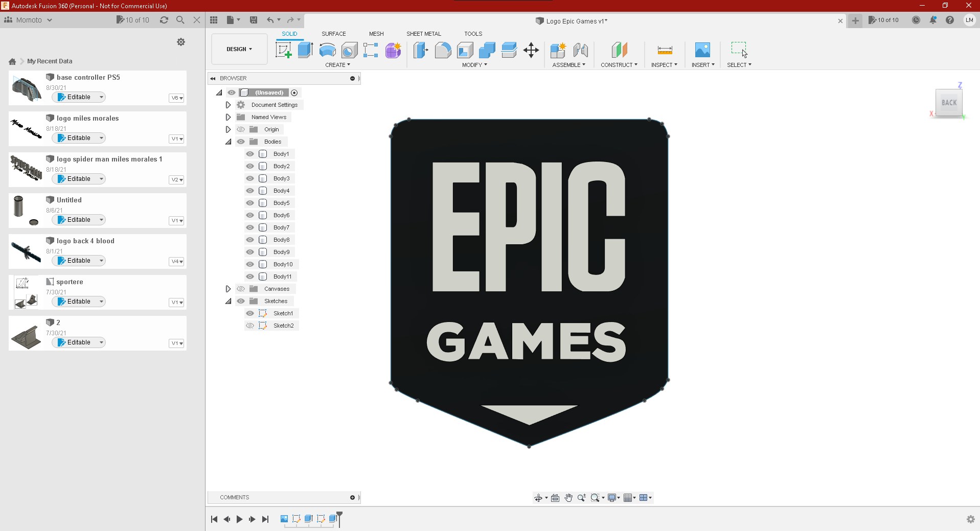Toggle visibility of Sketch2
Viewport: 980px width, 531px height.
point(250,326)
